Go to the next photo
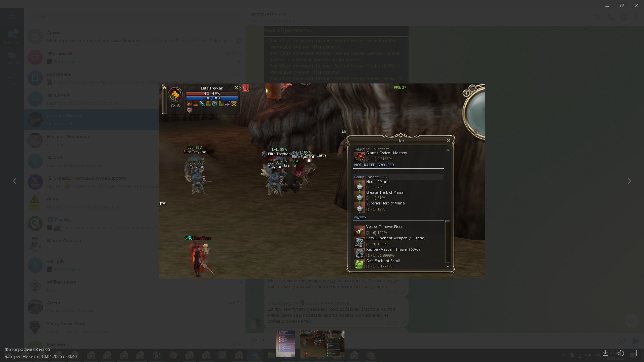The width and height of the screenshot is (644, 362). (629, 181)
